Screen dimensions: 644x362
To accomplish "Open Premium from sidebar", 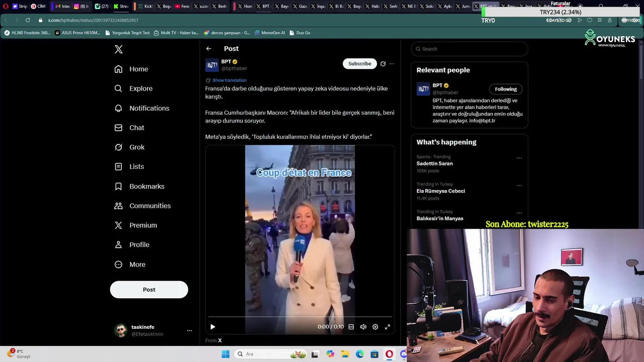I will click(x=135, y=225).
